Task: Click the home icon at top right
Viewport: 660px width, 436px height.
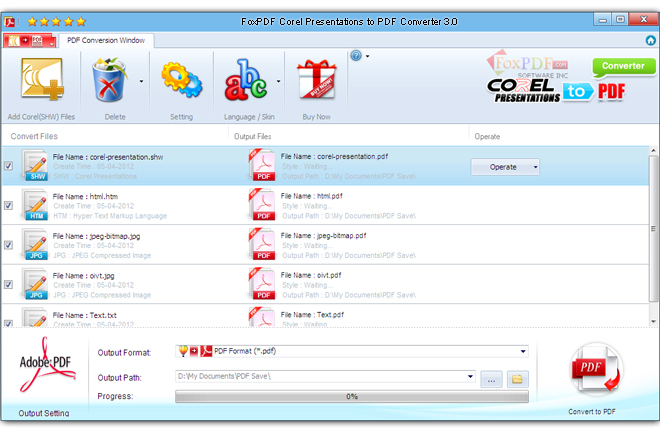Action: coord(651,40)
